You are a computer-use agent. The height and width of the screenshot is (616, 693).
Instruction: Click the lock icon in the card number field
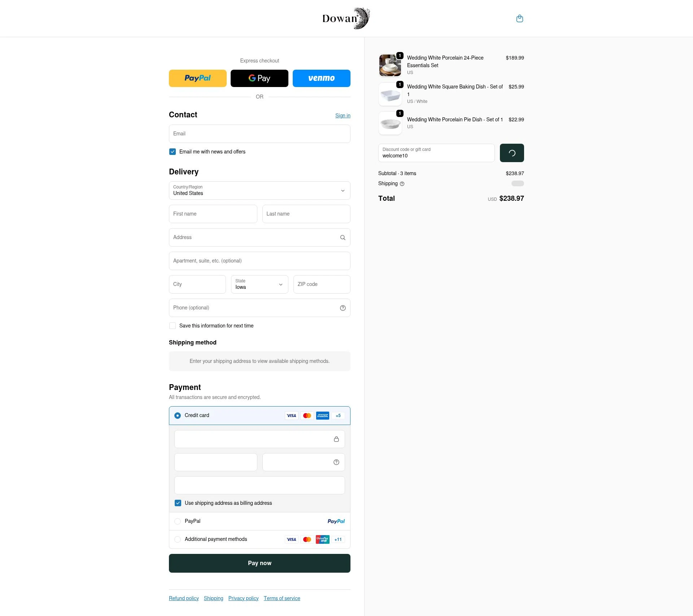coord(336,439)
